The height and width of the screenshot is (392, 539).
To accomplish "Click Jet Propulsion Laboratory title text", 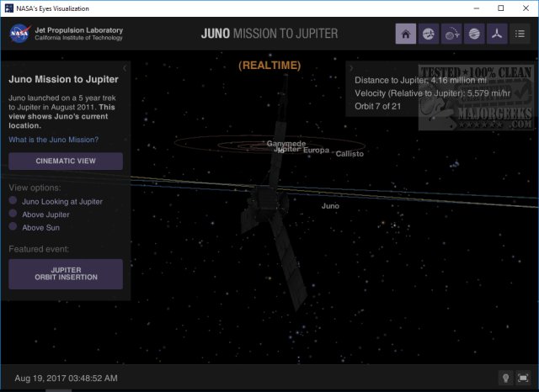I will point(78,30).
